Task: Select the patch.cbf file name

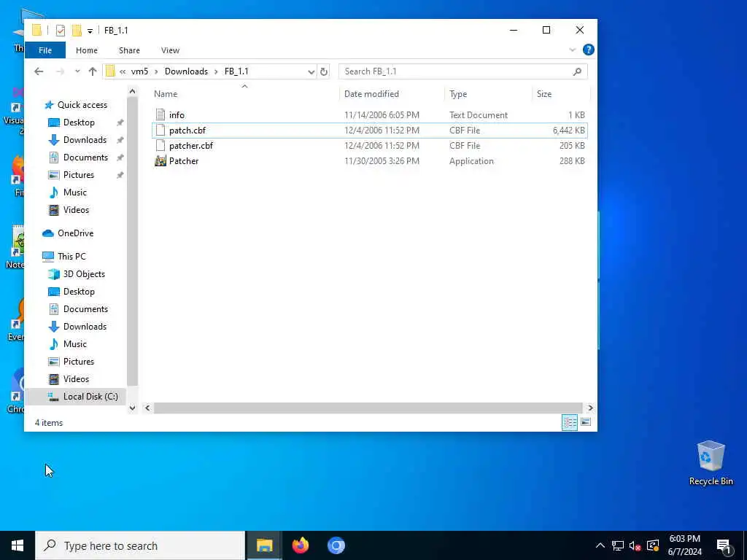Action: click(187, 131)
